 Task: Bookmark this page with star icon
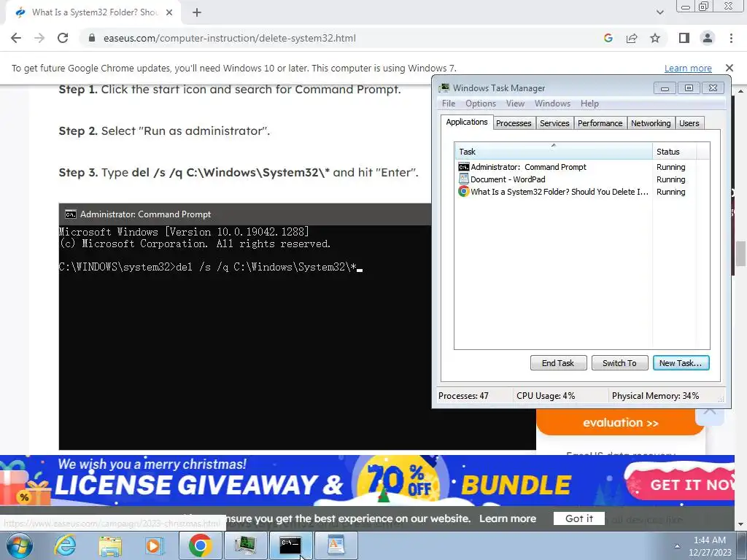coord(655,38)
